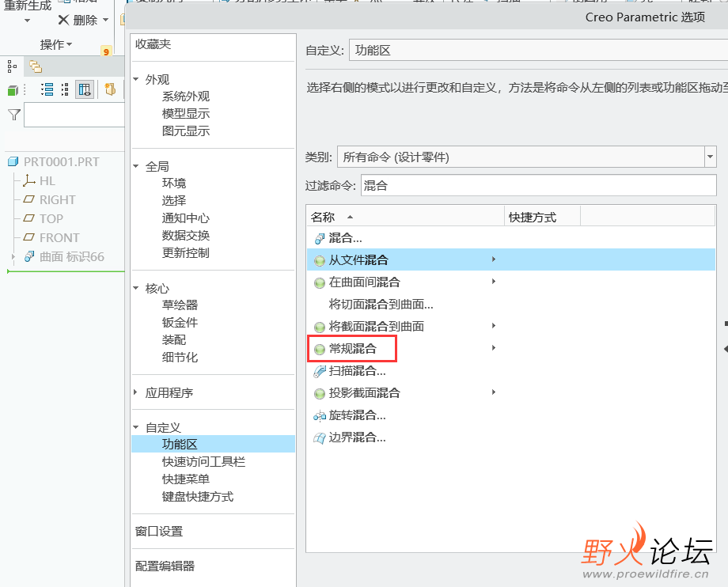This screenshot has height=587, width=728.
Task: Click the yellow tree filter icon
Action: coord(110,89)
